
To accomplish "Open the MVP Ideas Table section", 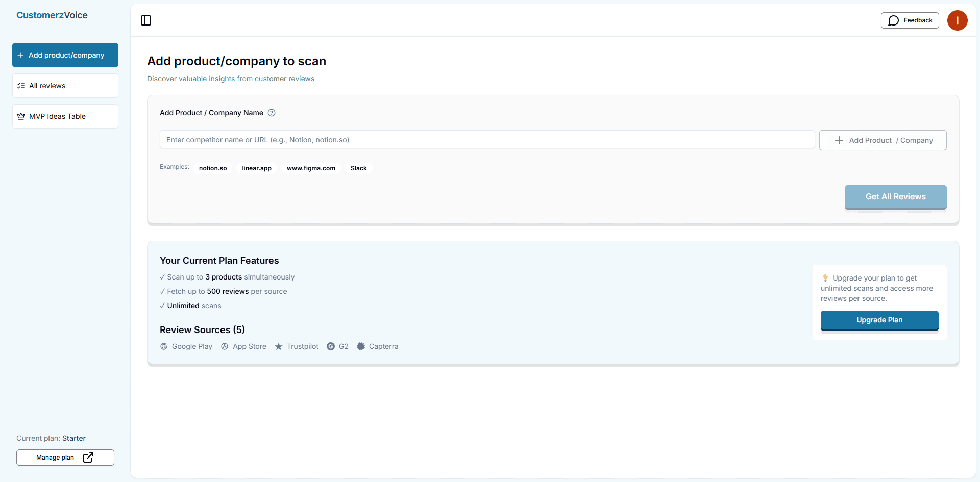I will [65, 116].
